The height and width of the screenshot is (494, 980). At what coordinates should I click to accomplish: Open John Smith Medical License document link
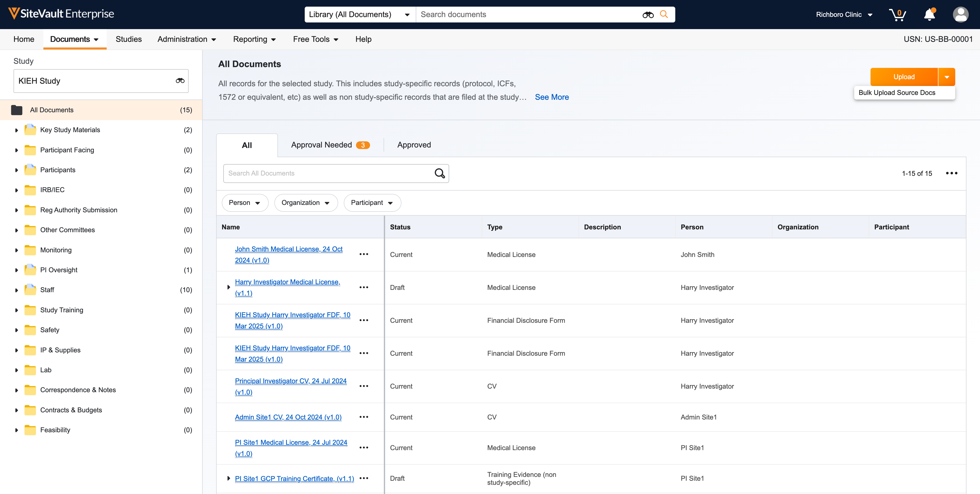289,254
